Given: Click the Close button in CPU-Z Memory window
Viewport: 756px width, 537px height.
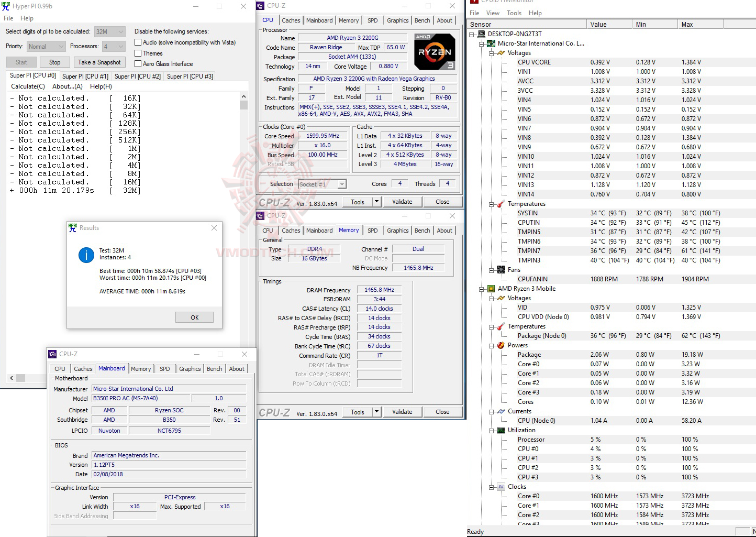Looking at the screenshot, I should point(442,412).
